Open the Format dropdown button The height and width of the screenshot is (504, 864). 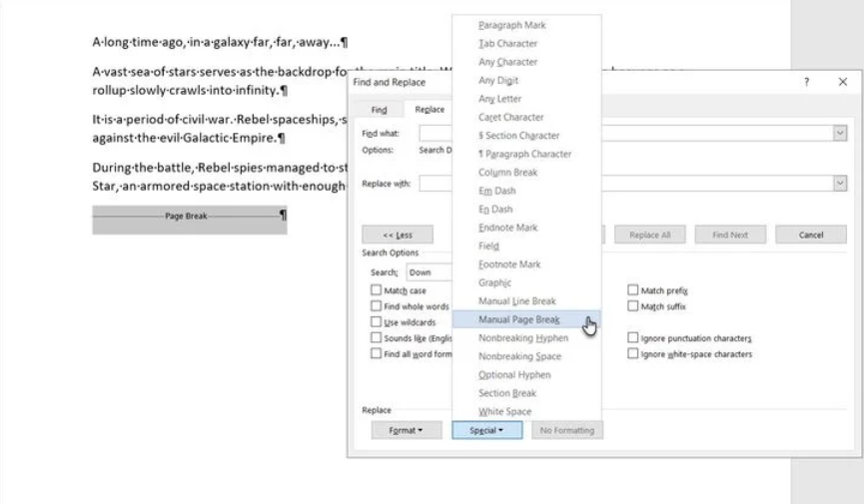[x=399, y=430]
